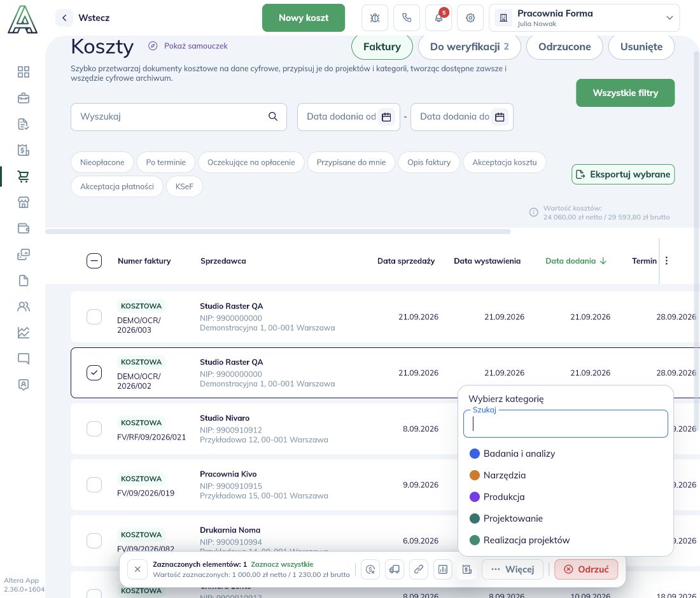Click the phone contact icon

tap(407, 18)
